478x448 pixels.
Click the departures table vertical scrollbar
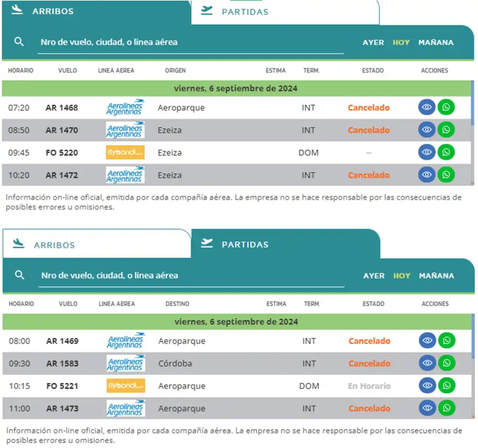click(x=473, y=337)
